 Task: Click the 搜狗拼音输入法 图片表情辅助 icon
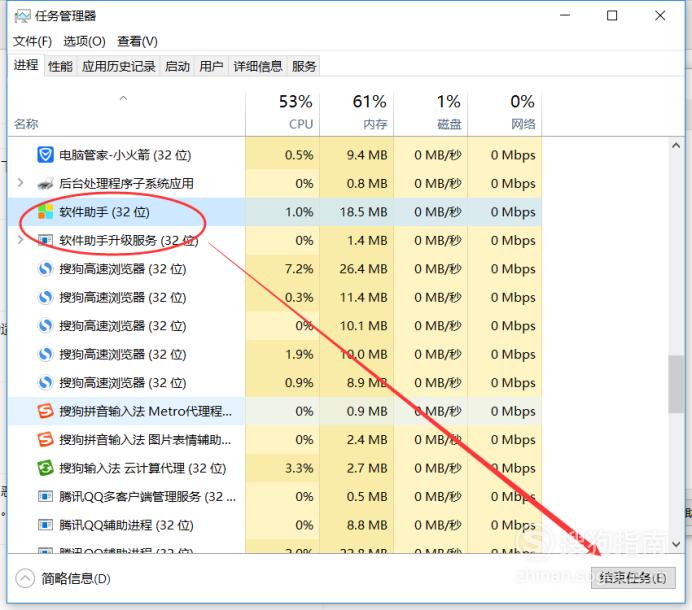click(x=45, y=440)
